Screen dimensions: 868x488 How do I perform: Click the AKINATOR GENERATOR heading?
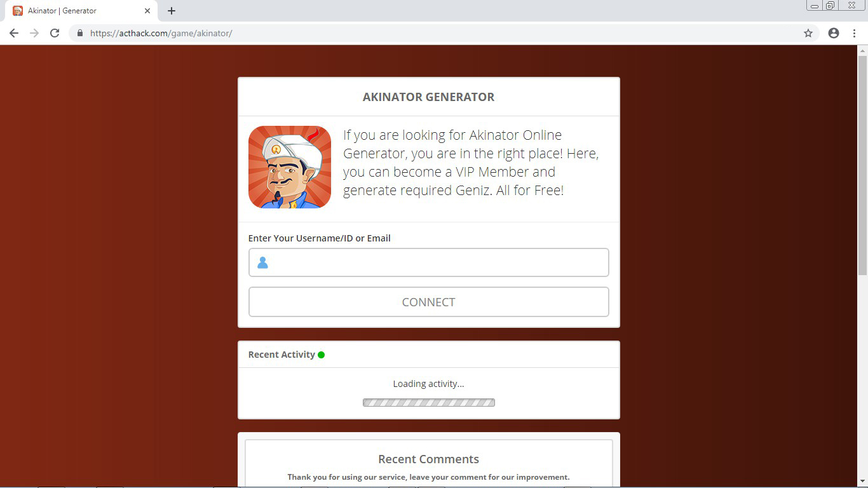[429, 97]
